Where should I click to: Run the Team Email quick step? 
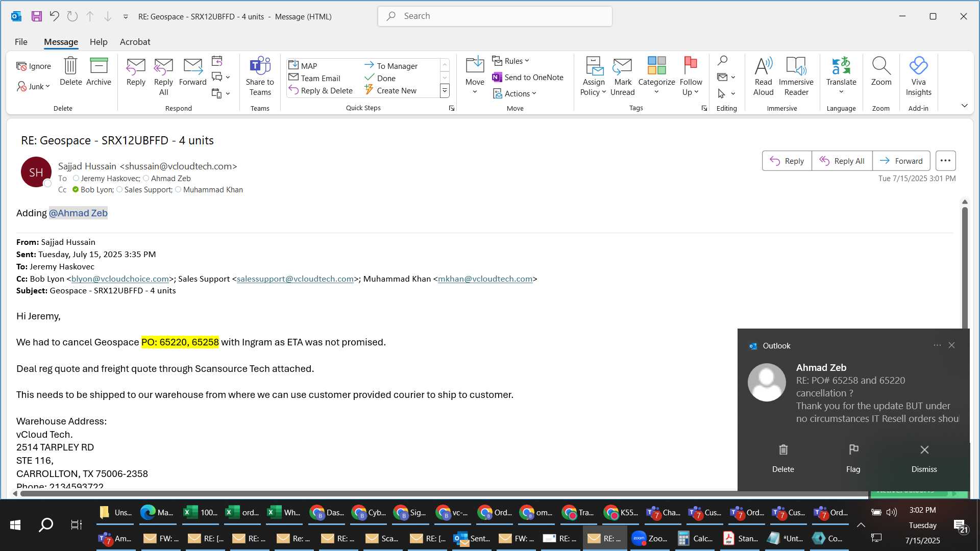pyautogui.click(x=314, y=78)
